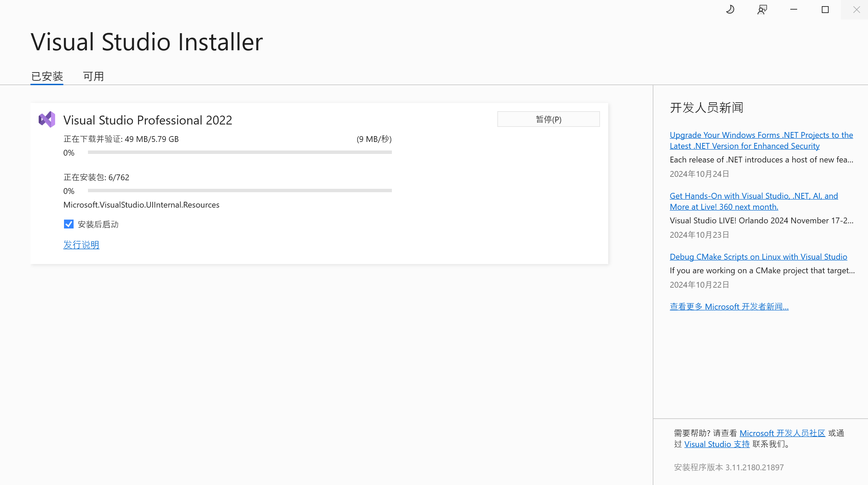Open the Visual Studio Live! 360 article link
The width and height of the screenshot is (868, 485).
click(x=754, y=201)
